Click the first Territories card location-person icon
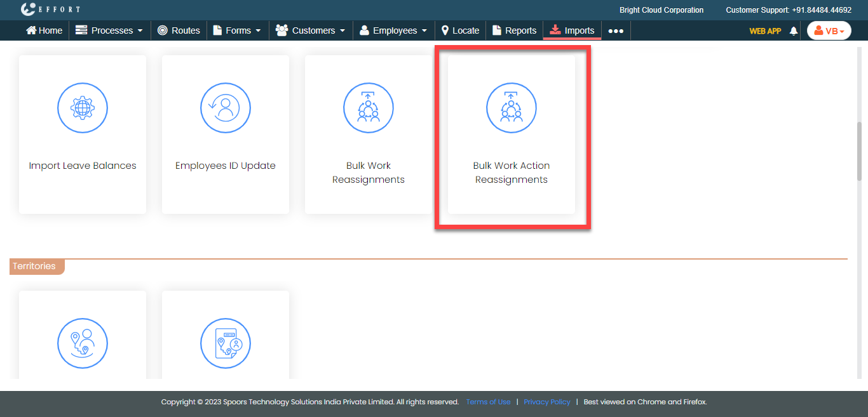Viewport: 868px width, 417px height. [x=83, y=343]
